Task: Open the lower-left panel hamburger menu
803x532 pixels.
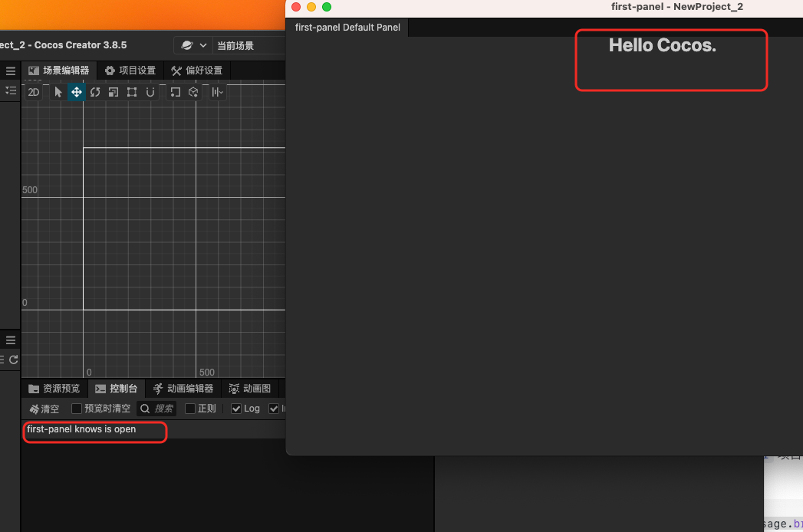Action: tap(10, 340)
